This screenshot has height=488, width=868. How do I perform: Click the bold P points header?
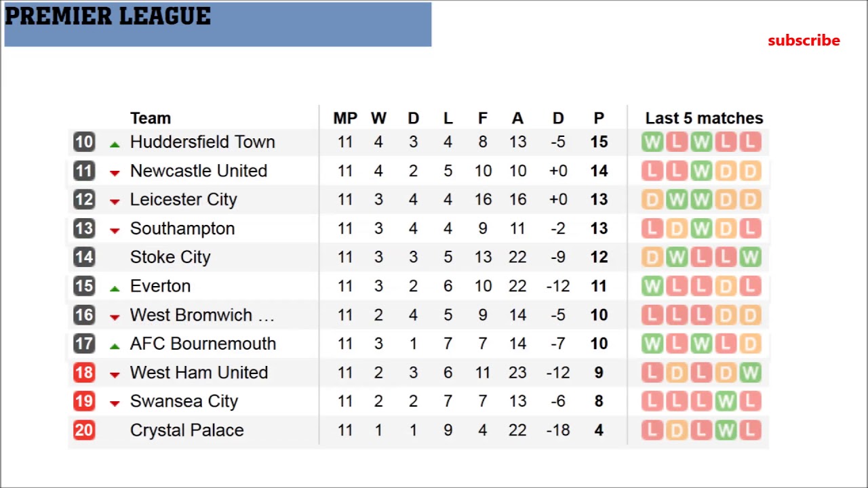pyautogui.click(x=599, y=119)
